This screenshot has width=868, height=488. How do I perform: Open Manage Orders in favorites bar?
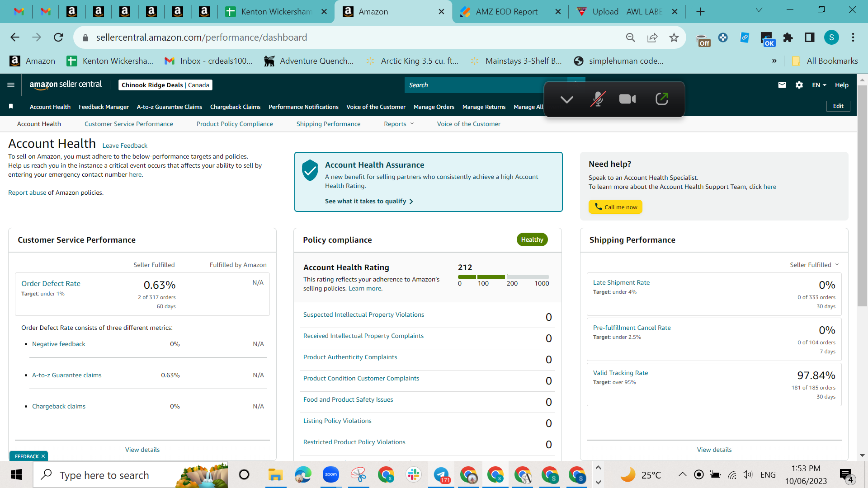pos(434,107)
